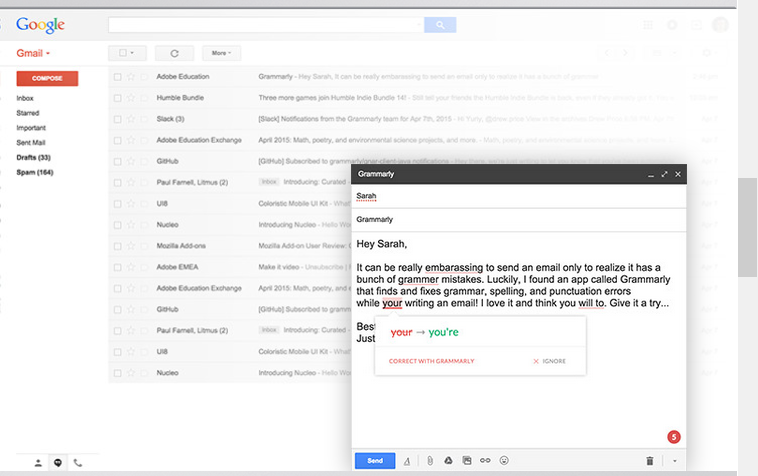Open the Humble Bundle email subject
The width and height of the screenshot is (758, 476).
pos(332,98)
